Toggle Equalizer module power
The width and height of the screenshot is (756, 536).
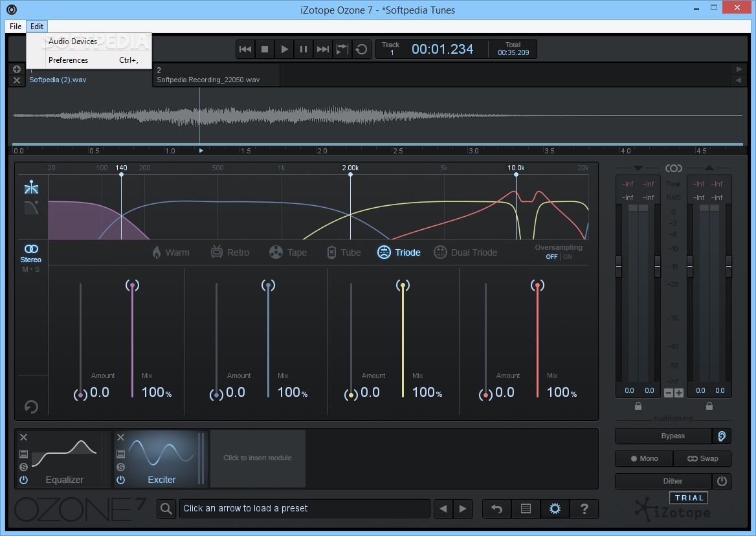[x=23, y=480]
